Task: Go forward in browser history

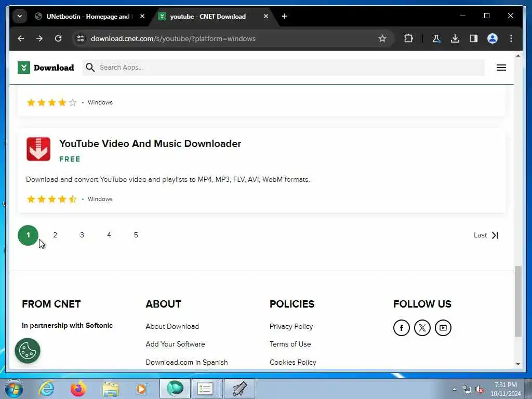Action: pyautogui.click(x=39, y=38)
